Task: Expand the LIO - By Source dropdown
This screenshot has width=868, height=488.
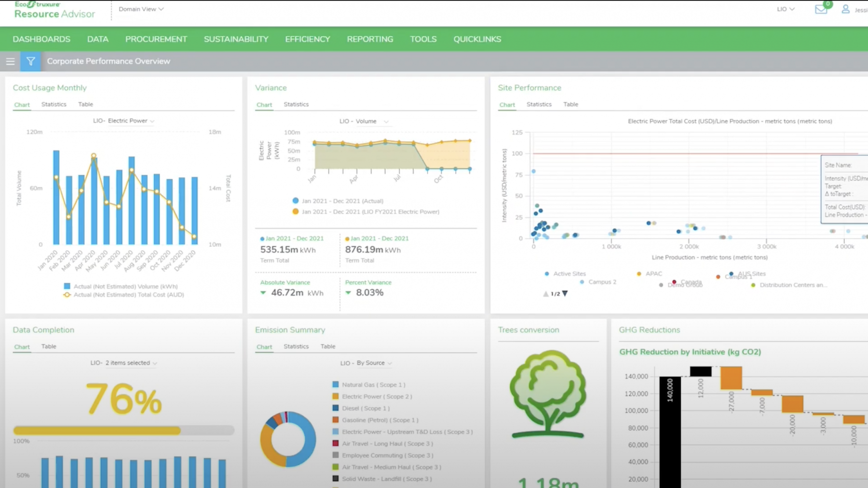Action: [366, 363]
